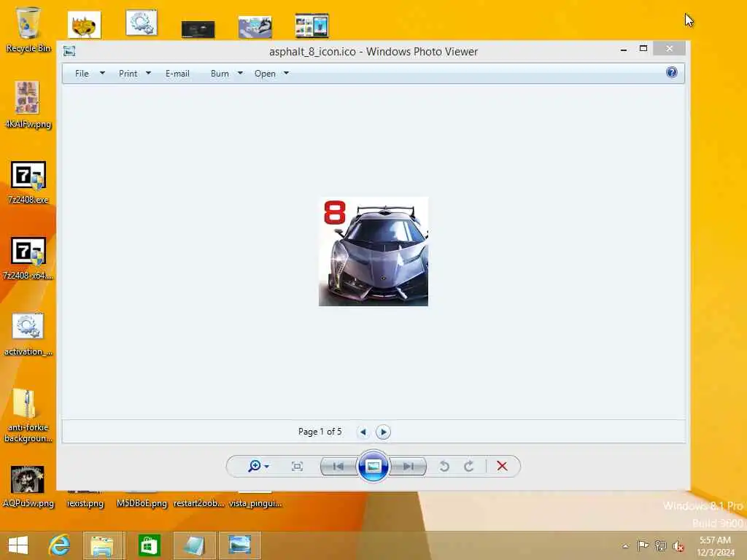This screenshot has height=560, width=747.
Task: Show hidden system tray icons
Action: pyautogui.click(x=625, y=546)
